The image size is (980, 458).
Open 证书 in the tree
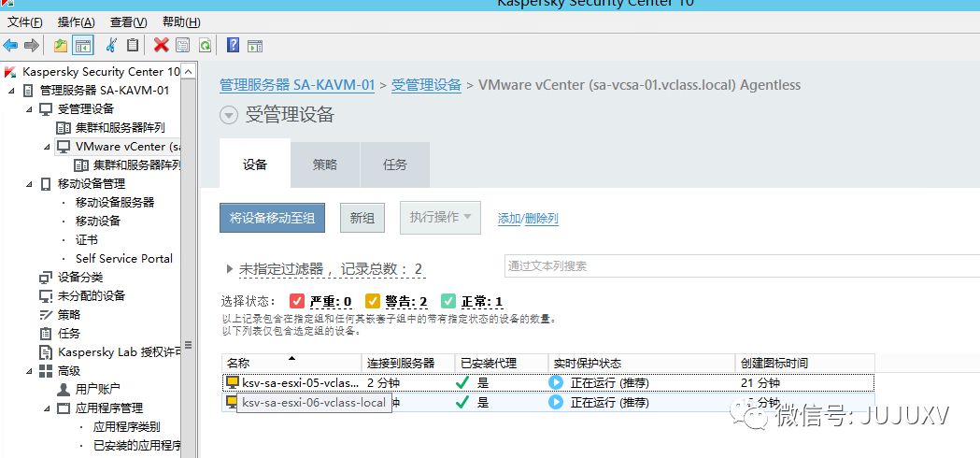click(x=87, y=239)
